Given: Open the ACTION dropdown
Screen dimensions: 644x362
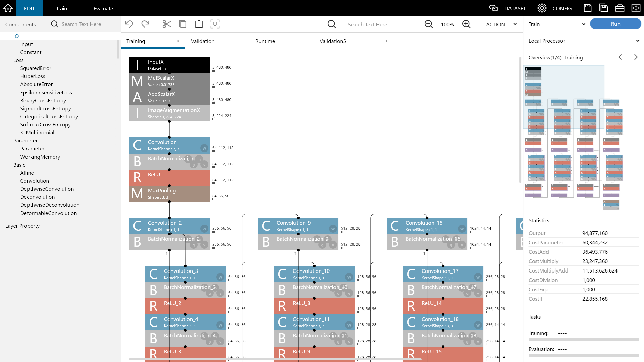Looking at the screenshot, I should (x=501, y=24).
